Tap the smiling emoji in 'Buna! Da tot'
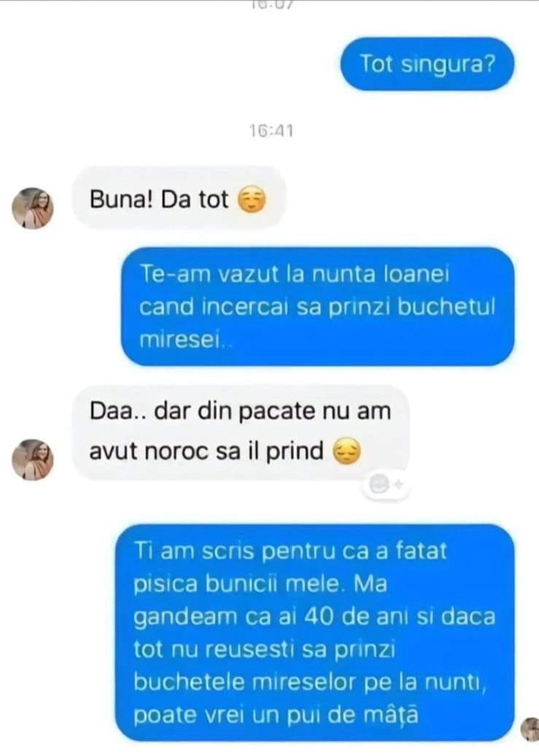Viewport: 539px width, 756px height. tap(252, 199)
